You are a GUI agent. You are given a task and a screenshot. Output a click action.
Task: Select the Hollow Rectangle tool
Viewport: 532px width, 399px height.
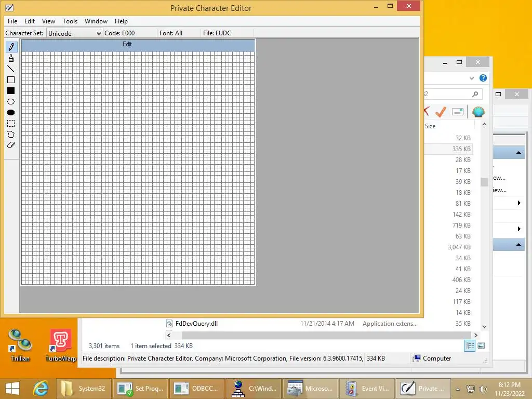point(11,79)
